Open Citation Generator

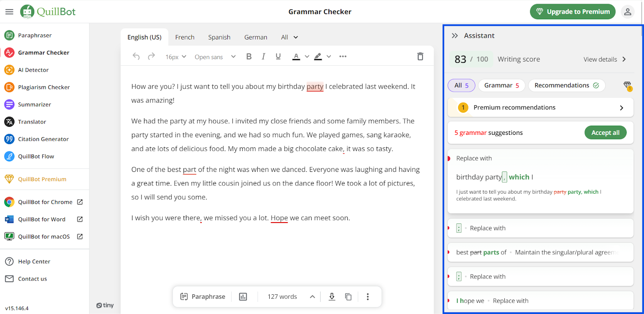[x=37, y=139]
